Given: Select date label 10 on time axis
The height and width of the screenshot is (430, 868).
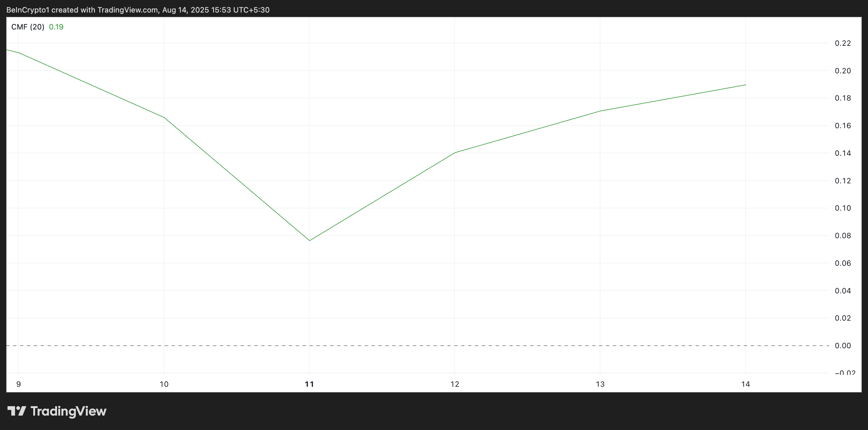Looking at the screenshot, I should coord(164,384).
